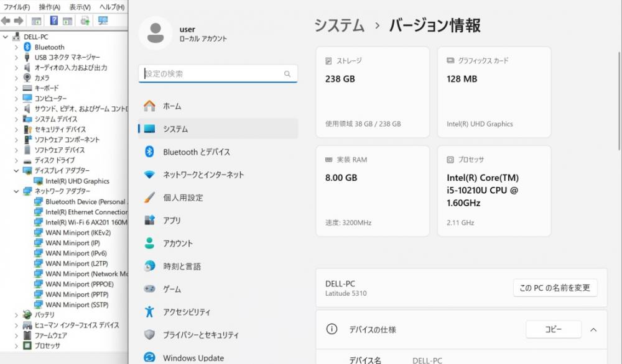Click the Latitude 5310 model text
The height and width of the screenshot is (364, 622).
pyautogui.click(x=346, y=293)
